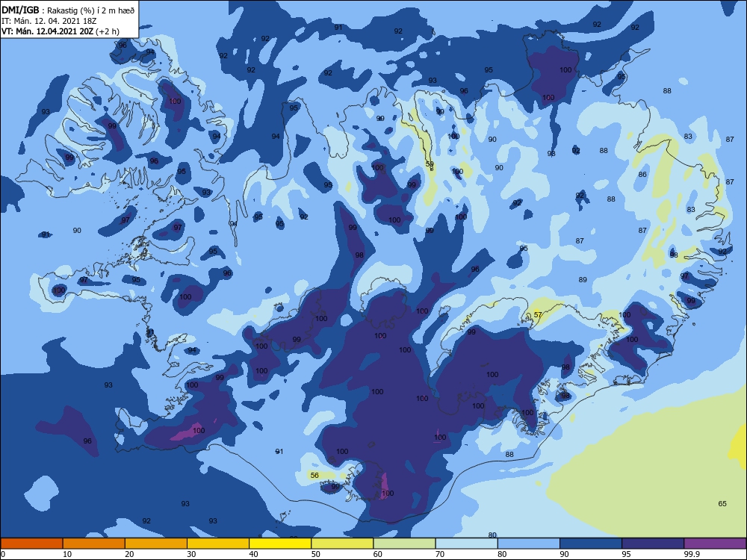747x560 pixels.
Task: Click the '40' label on the color scale
Action: [253, 554]
